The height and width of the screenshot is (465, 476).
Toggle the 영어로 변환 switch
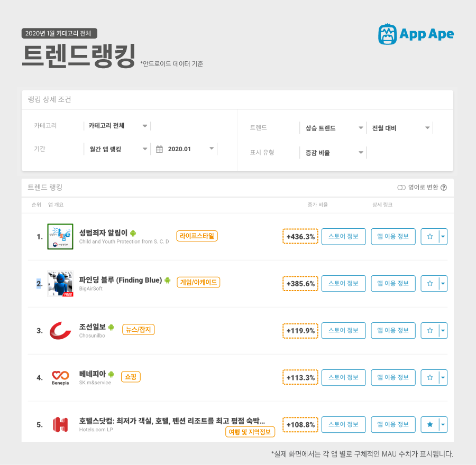401,188
